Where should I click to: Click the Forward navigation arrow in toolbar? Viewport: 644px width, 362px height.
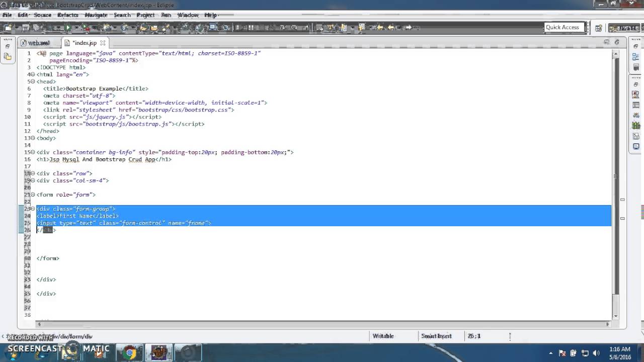(x=408, y=27)
